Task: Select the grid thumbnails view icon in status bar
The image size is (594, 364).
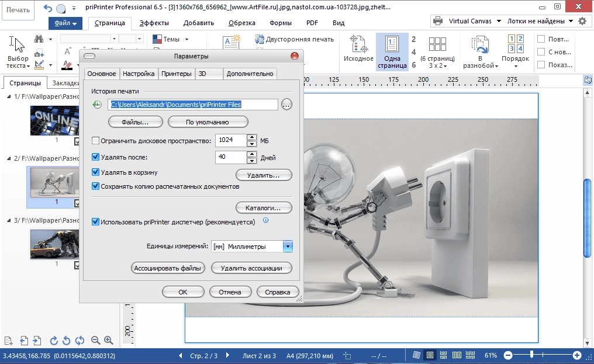Action: click(470, 355)
